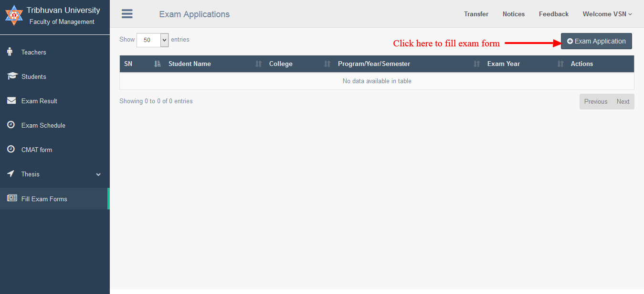Click the CMAT form clock icon
The height and width of the screenshot is (294, 644).
click(11, 149)
